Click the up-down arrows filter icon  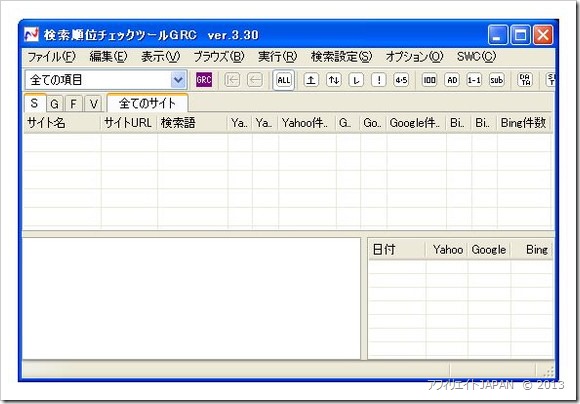tap(334, 80)
